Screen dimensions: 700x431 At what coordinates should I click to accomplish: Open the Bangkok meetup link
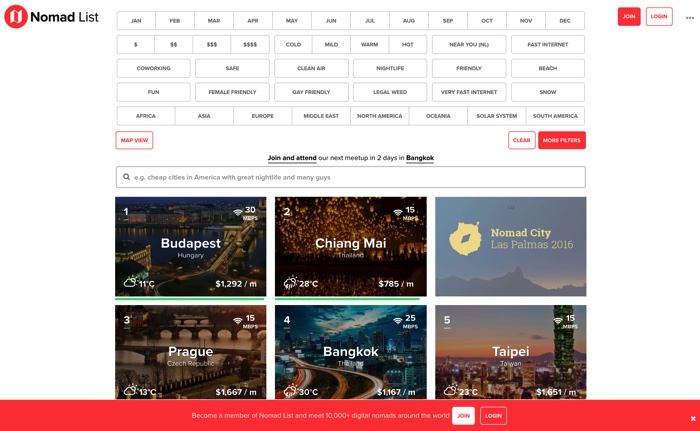[420, 158]
